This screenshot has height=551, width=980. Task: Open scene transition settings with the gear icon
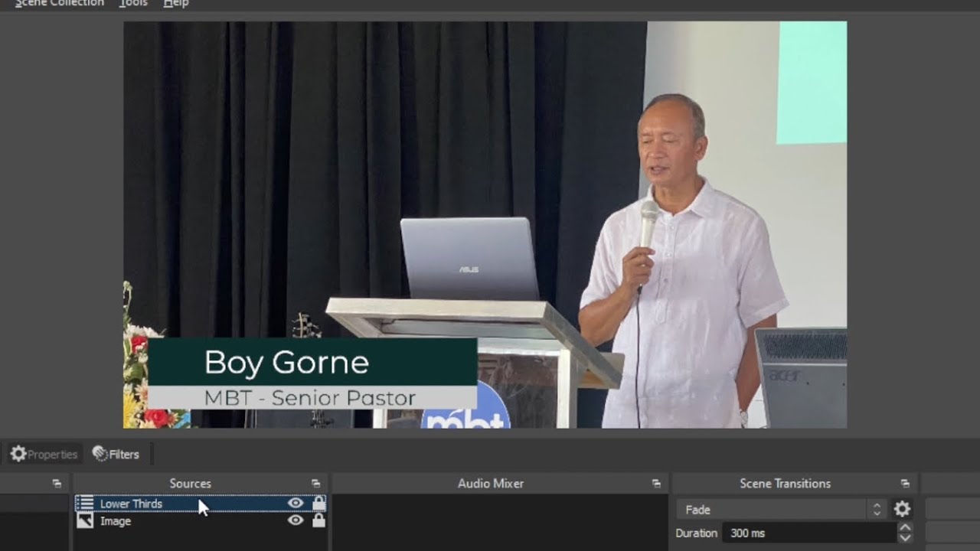[x=903, y=509]
